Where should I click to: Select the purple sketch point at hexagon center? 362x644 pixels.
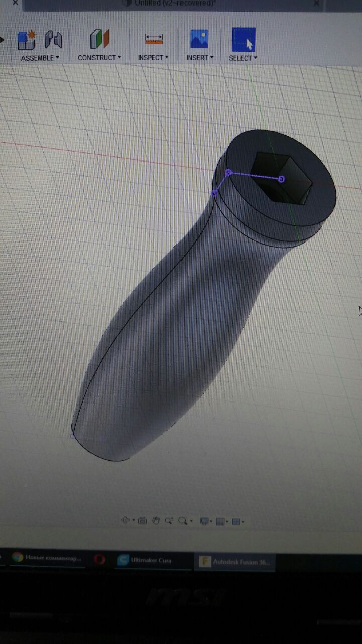[x=282, y=179]
